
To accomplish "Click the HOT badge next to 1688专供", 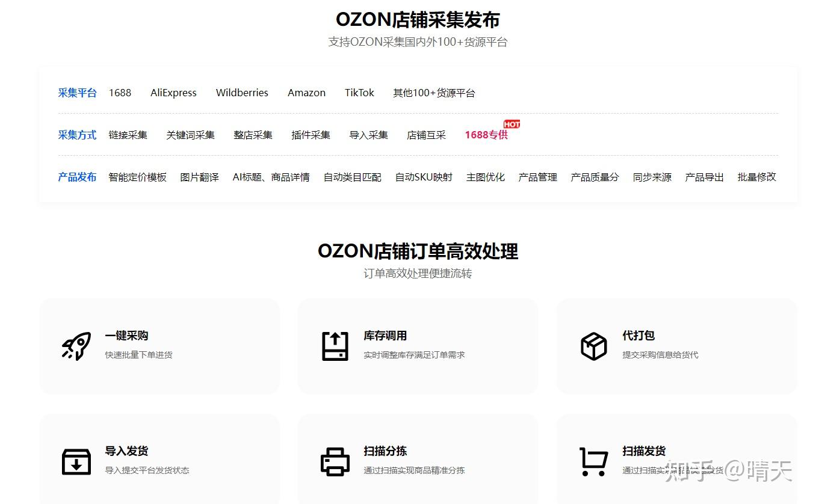I will point(511,124).
